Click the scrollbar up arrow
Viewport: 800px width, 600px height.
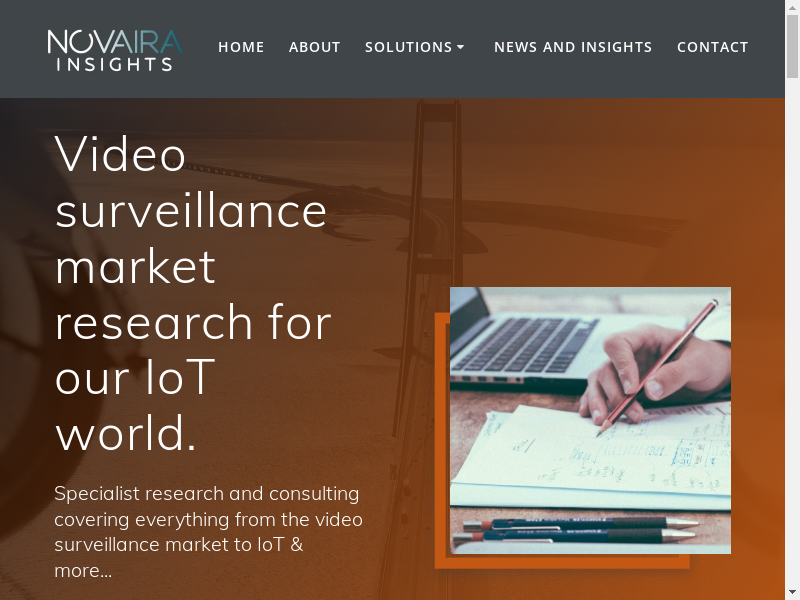tap(792, 7)
